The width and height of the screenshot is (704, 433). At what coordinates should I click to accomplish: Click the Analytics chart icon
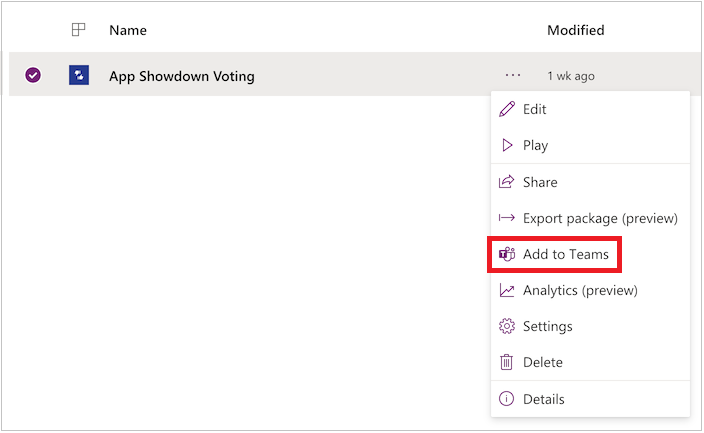506,291
